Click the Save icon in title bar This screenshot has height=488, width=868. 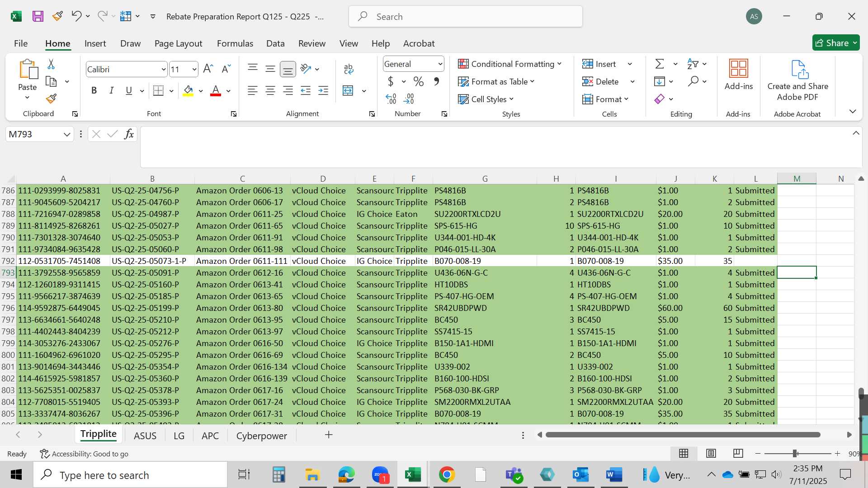(38, 17)
